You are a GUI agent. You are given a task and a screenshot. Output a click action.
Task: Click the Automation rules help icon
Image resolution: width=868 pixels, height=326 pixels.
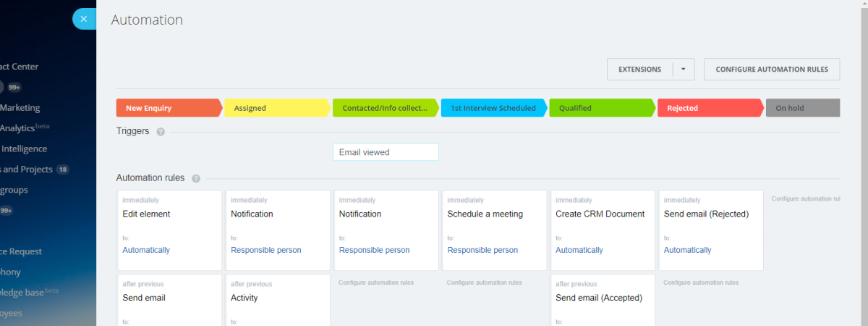pos(196,178)
